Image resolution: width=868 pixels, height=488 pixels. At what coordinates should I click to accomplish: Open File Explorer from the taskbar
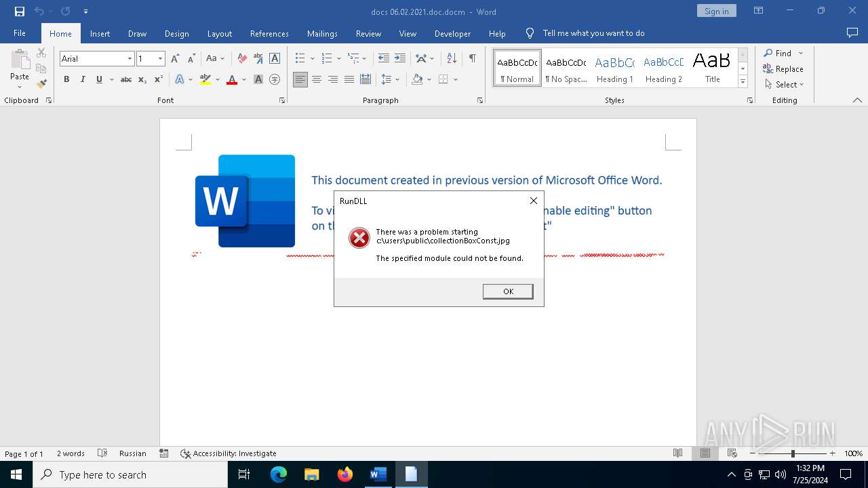[312, 474]
